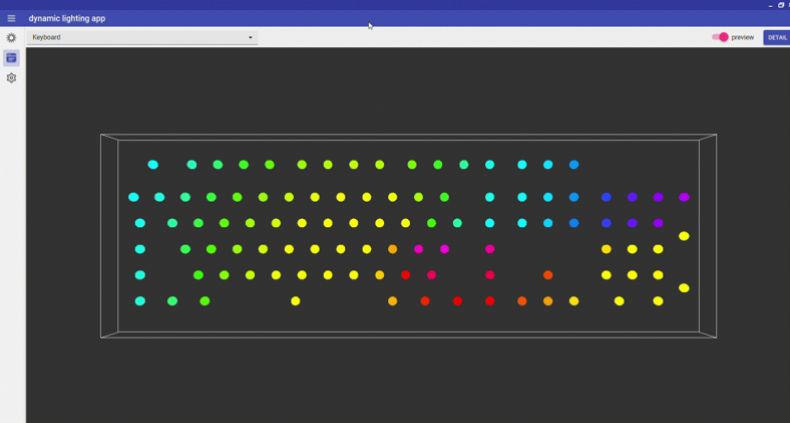This screenshot has width=790, height=423.
Task: Select the cyan LED at bottom-left corner
Action: coord(140,301)
